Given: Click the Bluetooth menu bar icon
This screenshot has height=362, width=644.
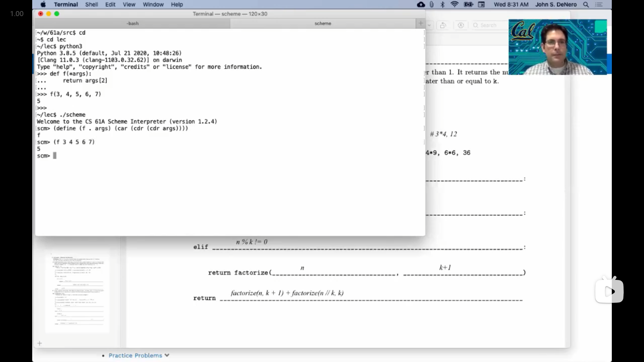Looking at the screenshot, I should click(442, 4).
